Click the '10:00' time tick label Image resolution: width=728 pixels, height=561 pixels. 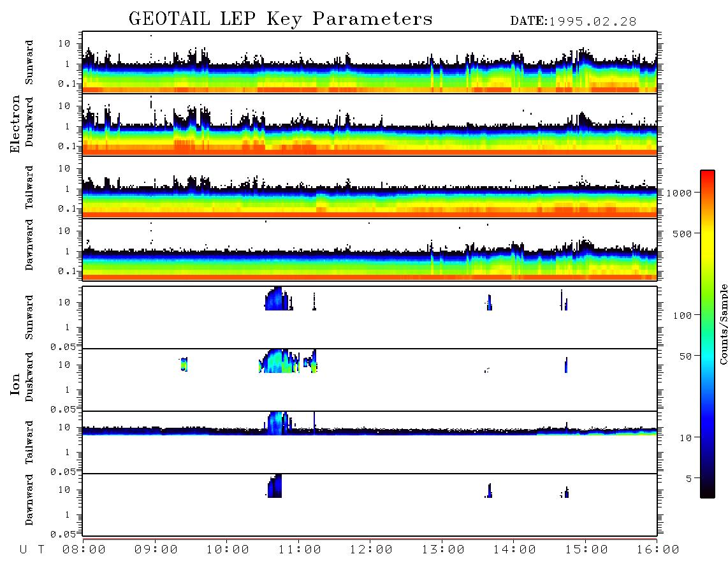click(x=228, y=550)
